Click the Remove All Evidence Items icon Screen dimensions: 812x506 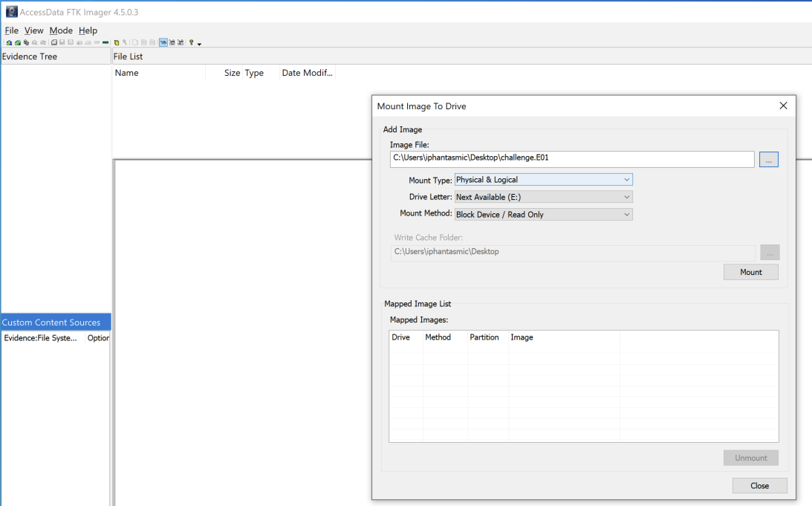click(43, 42)
